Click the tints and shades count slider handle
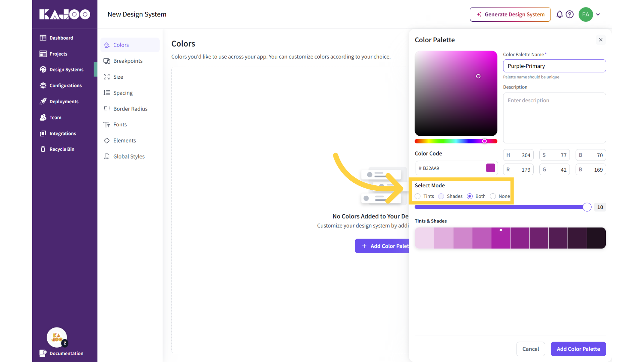 (587, 207)
